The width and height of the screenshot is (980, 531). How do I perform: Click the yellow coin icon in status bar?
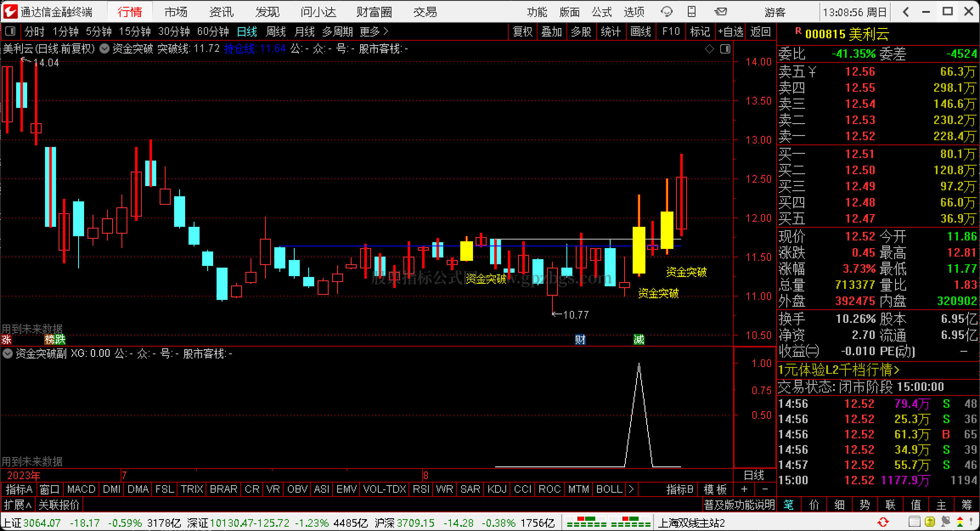click(930, 522)
